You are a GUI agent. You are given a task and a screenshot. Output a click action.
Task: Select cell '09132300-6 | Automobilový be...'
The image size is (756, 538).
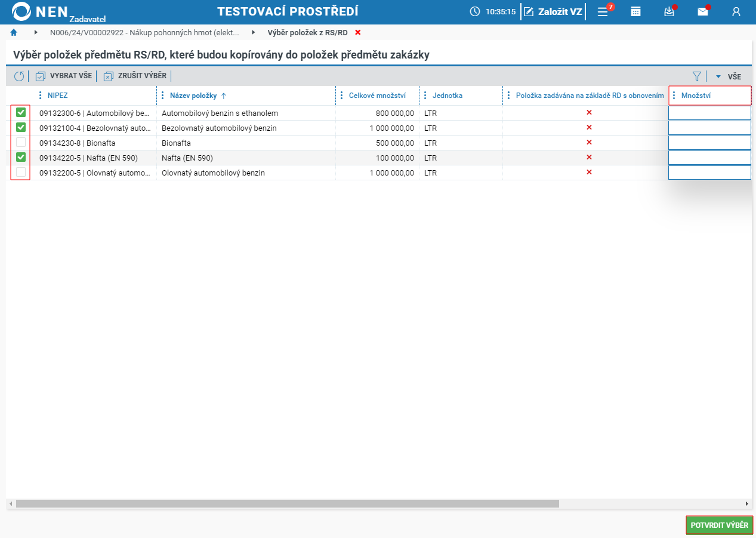(x=94, y=113)
